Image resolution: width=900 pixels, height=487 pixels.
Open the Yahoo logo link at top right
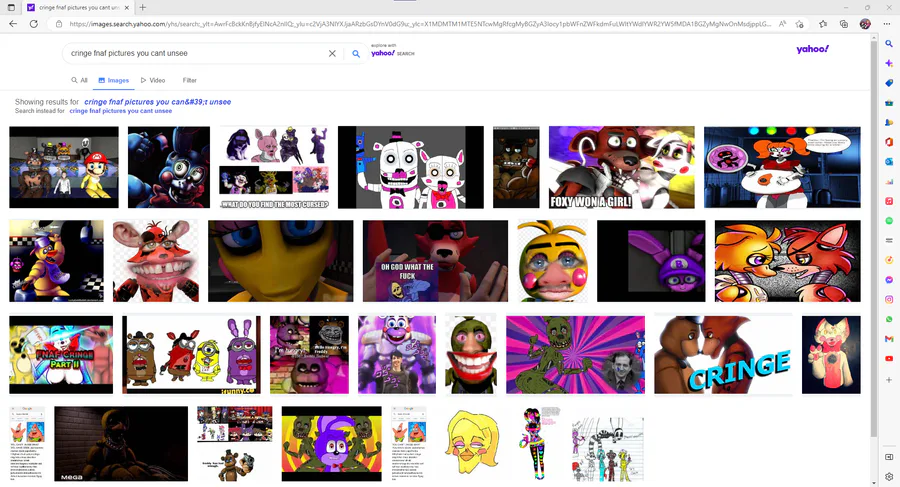click(x=812, y=49)
